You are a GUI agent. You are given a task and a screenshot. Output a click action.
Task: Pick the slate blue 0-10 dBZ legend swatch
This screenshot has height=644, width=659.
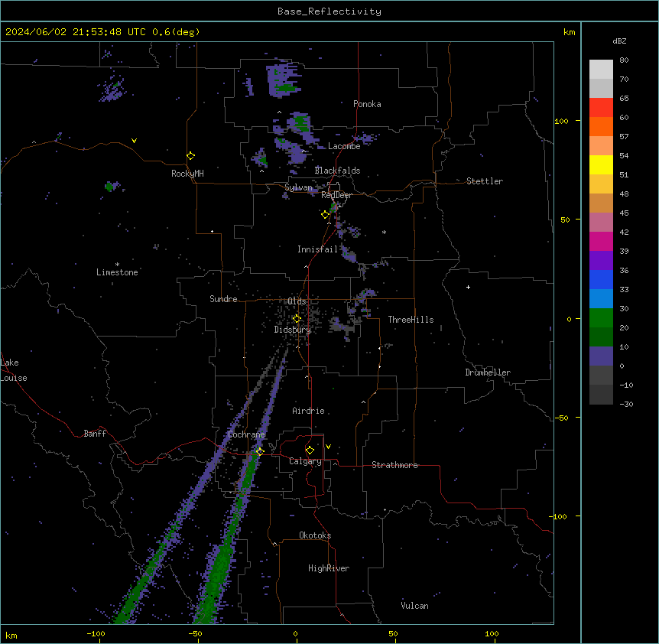pyautogui.click(x=601, y=356)
